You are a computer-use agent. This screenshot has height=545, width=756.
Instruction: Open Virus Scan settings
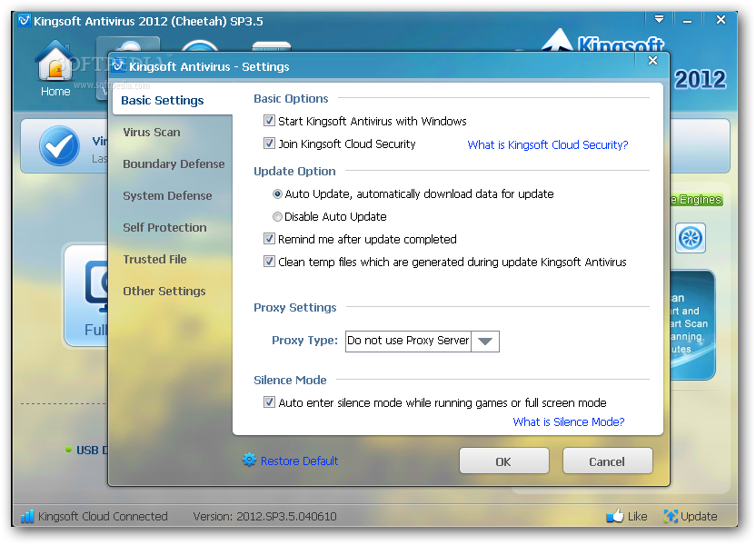click(x=152, y=132)
